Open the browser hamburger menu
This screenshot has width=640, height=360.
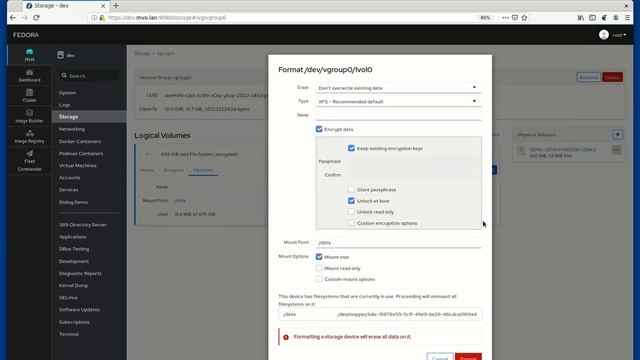click(628, 18)
